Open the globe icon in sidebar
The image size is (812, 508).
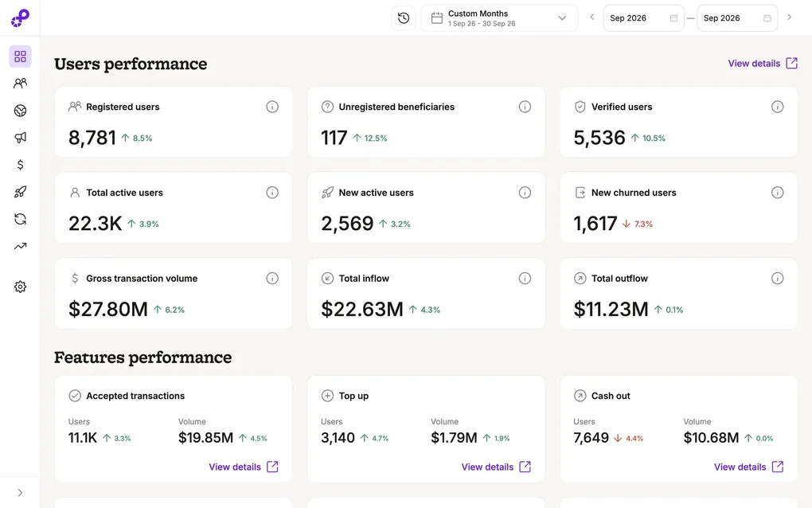pyautogui.click(x=20, y=111)
